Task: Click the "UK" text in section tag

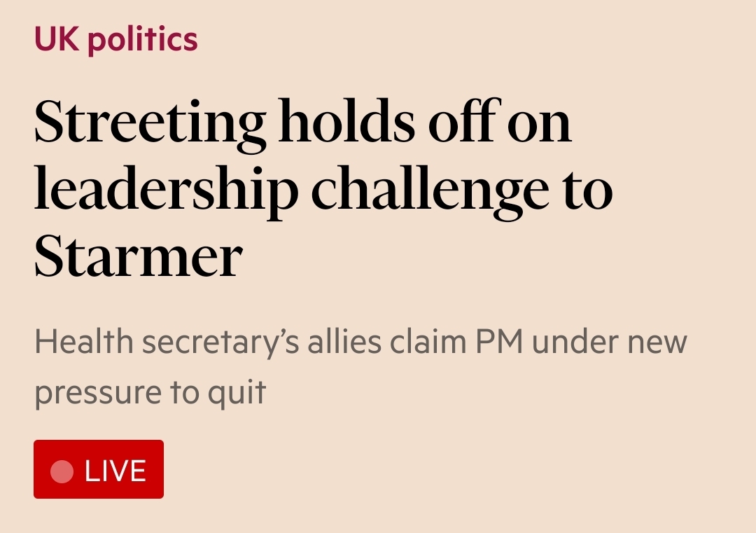Action: pyautogui.click(x=57, y=39)
